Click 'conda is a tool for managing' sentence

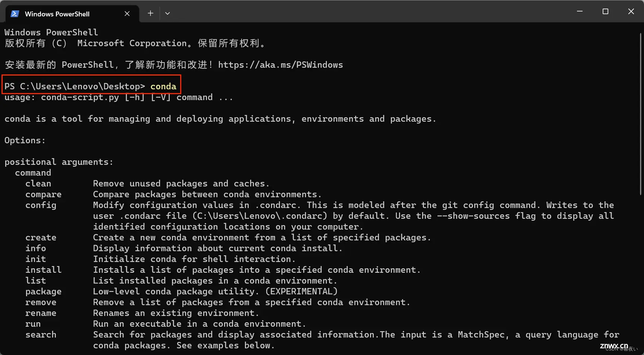[220, 119]
